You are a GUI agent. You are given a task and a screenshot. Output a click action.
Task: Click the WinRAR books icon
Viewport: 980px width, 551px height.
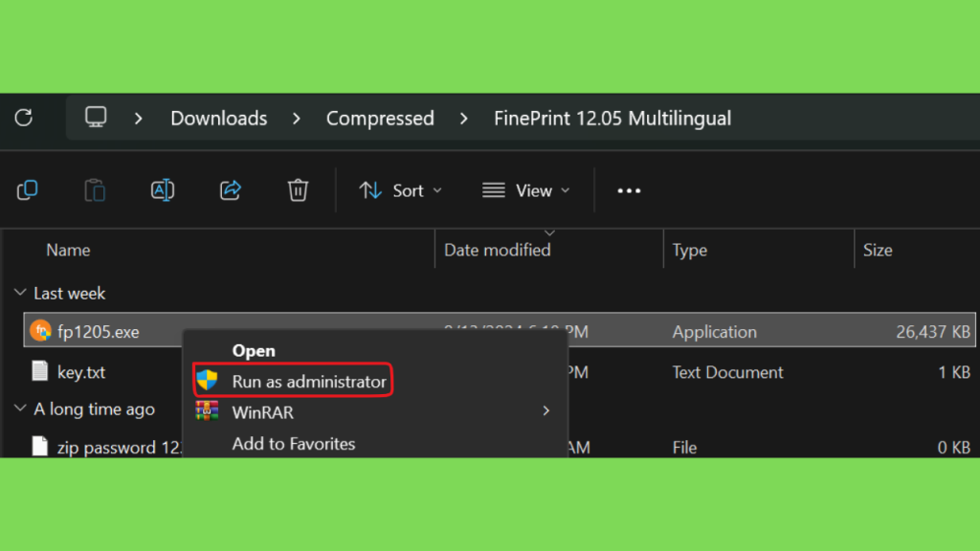point(207,411)
